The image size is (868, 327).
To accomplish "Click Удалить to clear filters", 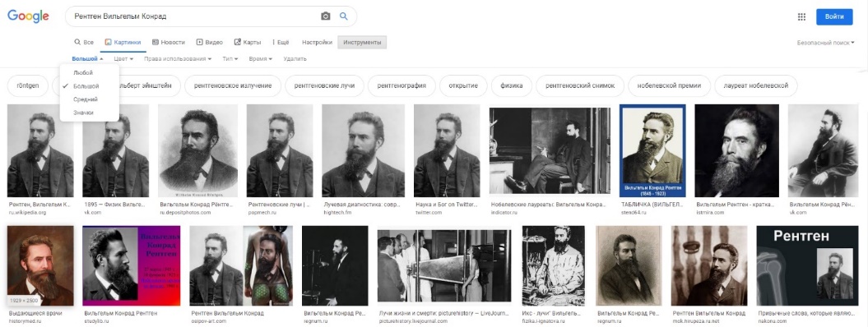I will coord(295,58).
